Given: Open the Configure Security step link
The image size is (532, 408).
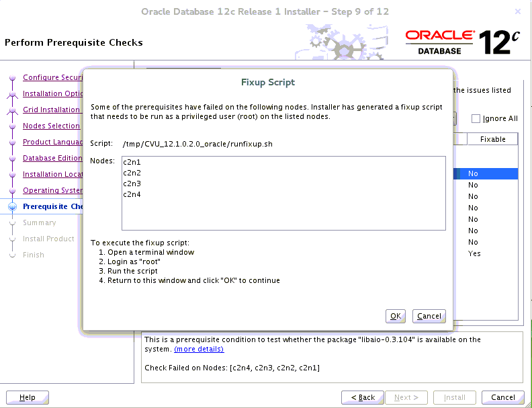Looking at the screenshot, I should [x=52, y=77].
